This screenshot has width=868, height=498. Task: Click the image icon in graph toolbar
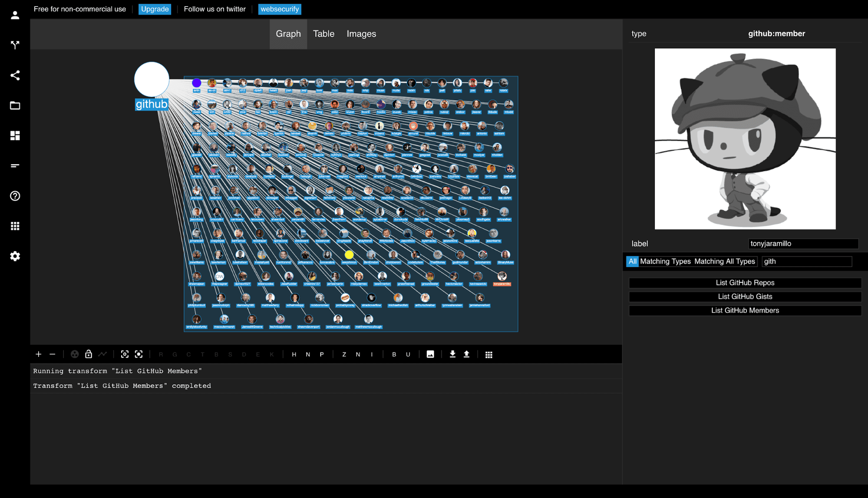click(430, 354)
